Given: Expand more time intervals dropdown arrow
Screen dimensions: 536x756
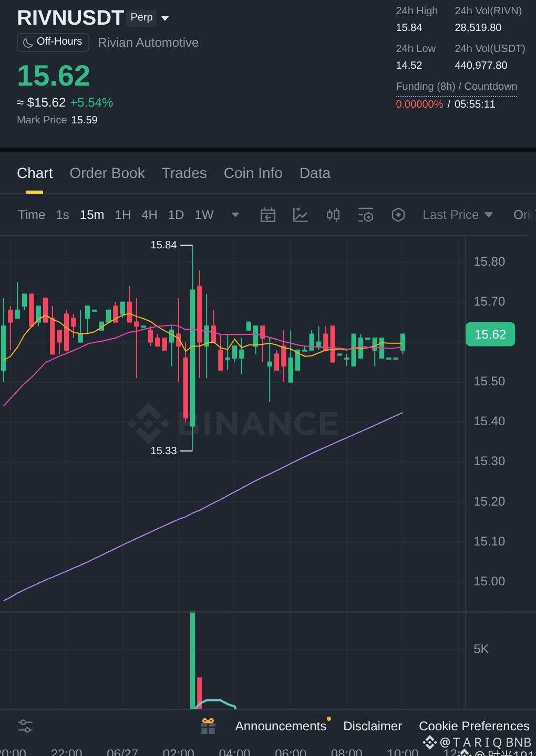Looking at the screenshot, I should 235,215.
